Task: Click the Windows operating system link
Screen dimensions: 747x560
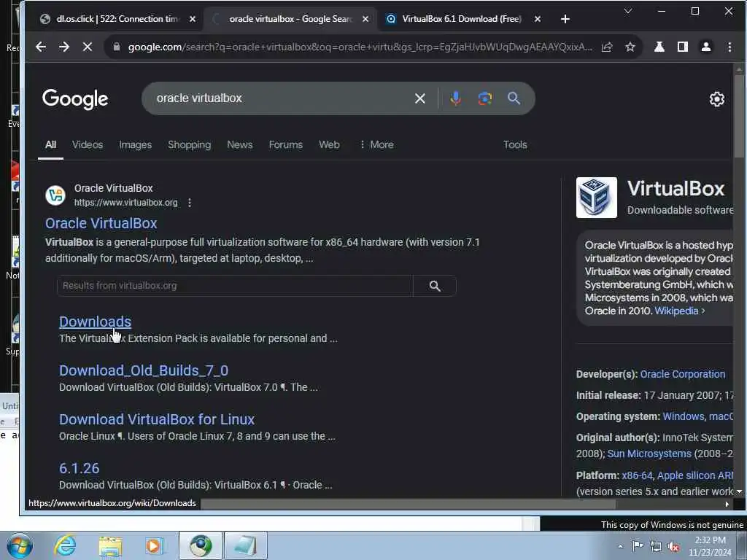Action: tap(683, 416)
